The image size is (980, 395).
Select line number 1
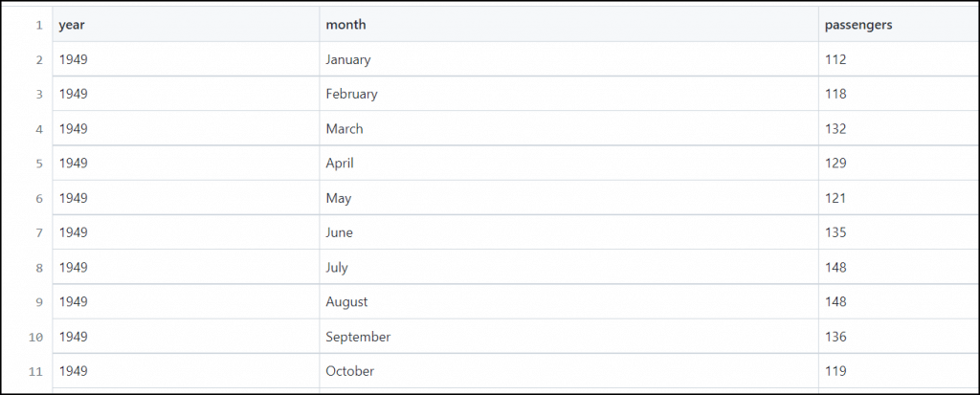39,26
